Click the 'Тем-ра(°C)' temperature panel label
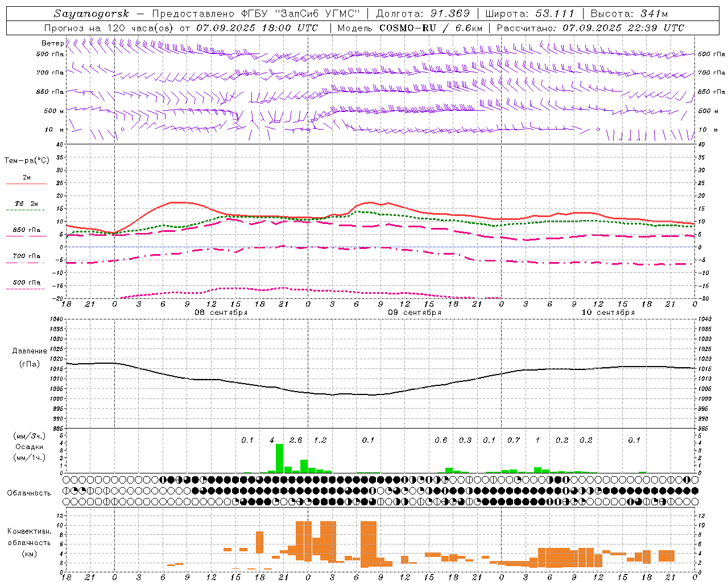The image size is (728, 582). pyautogui.click(x=27, y=161)
